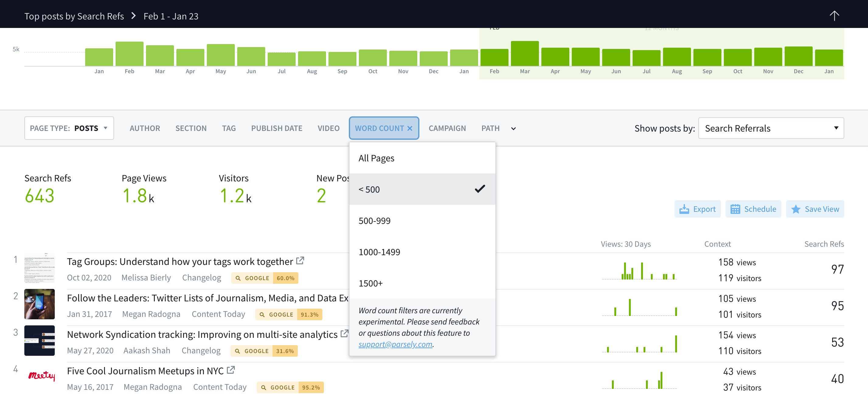Screen dimensions: 868x398
Task: Open the Twitter Lists post thumbnail
Action: 40,304
